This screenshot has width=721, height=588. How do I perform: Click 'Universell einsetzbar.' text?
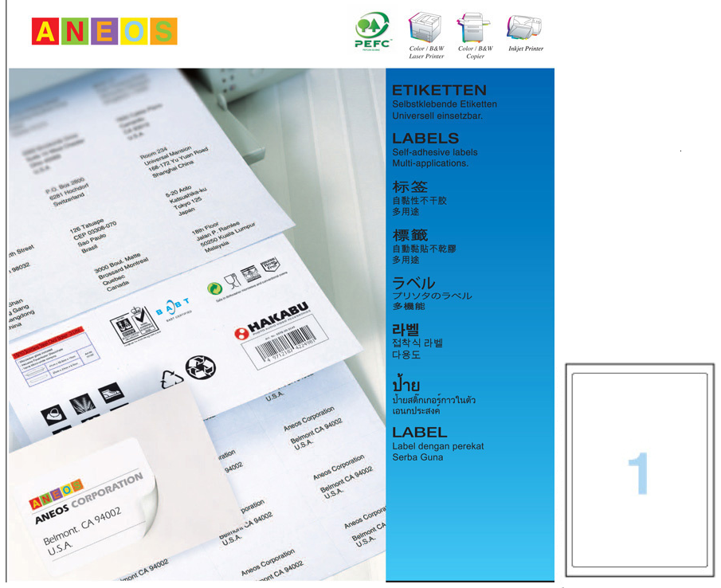click(437, 116)
